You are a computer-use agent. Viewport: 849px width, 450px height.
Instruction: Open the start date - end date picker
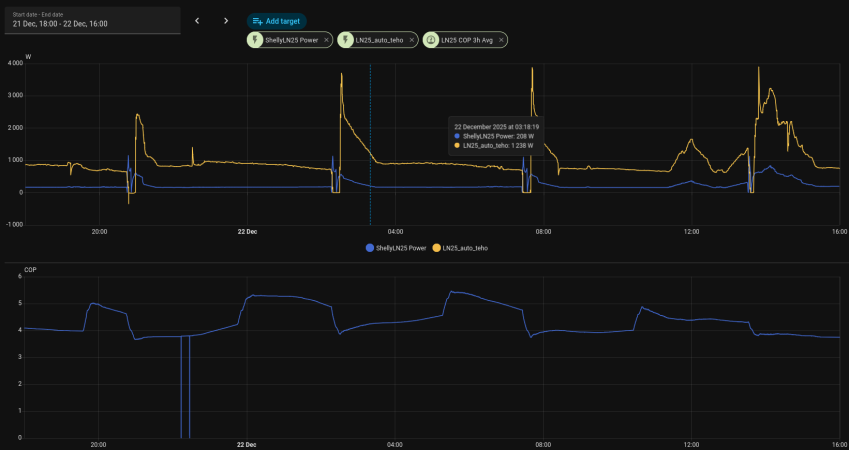pos(91,20)
